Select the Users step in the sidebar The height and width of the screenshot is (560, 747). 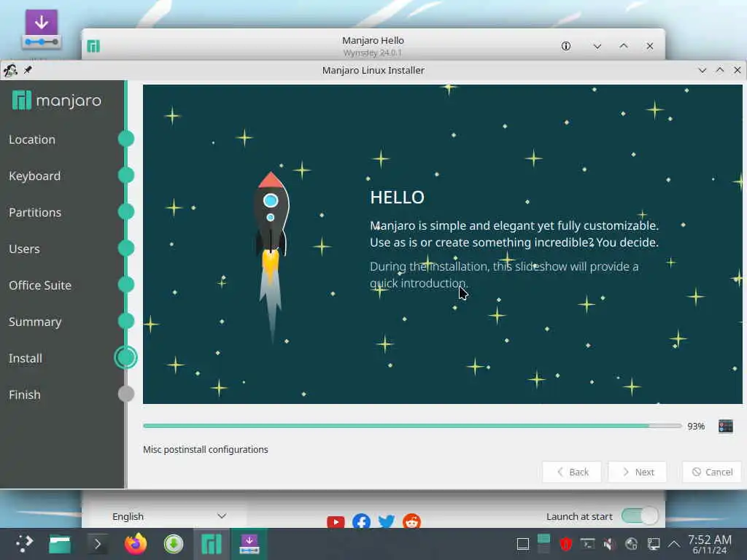[24, 249]
